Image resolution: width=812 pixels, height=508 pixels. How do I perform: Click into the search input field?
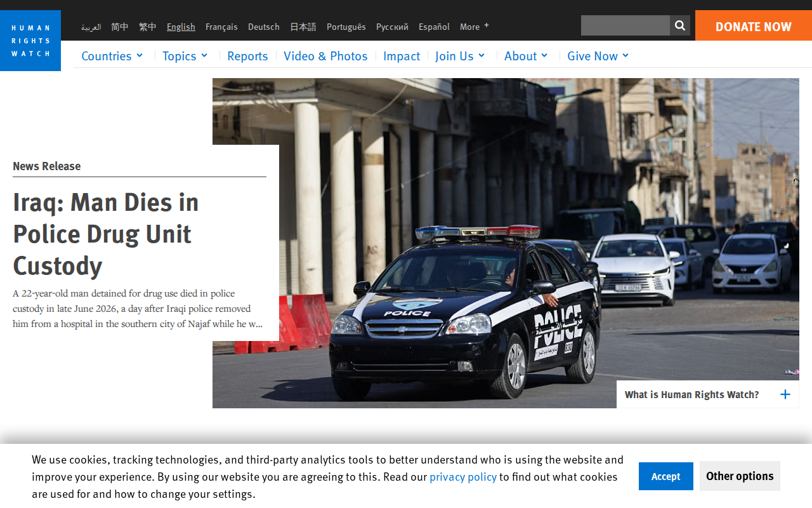pos(625,25)
